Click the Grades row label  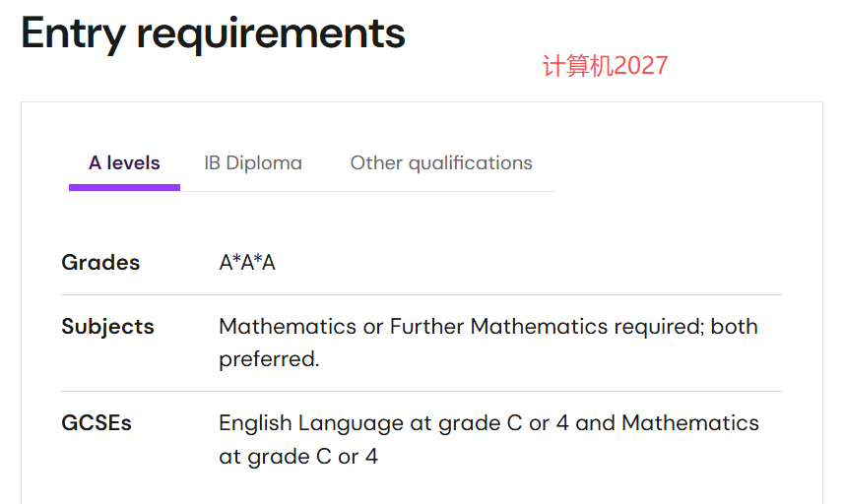[x=100, y=263]
